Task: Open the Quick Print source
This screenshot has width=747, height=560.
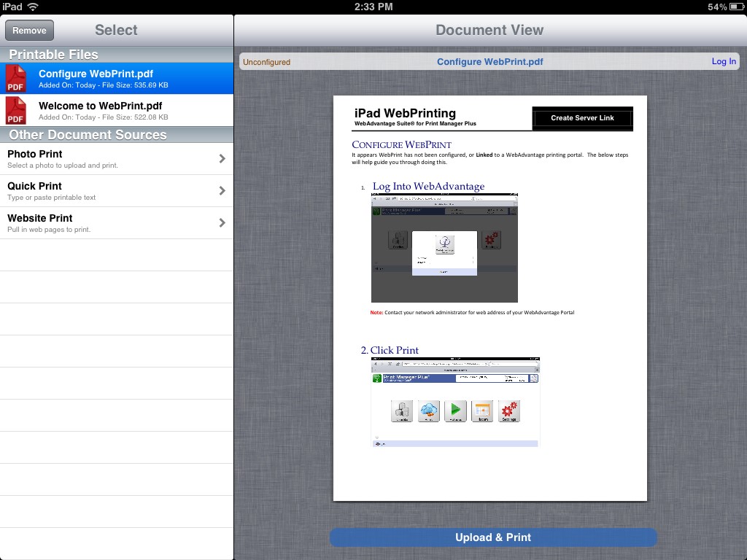Action: tap(117, 190)
